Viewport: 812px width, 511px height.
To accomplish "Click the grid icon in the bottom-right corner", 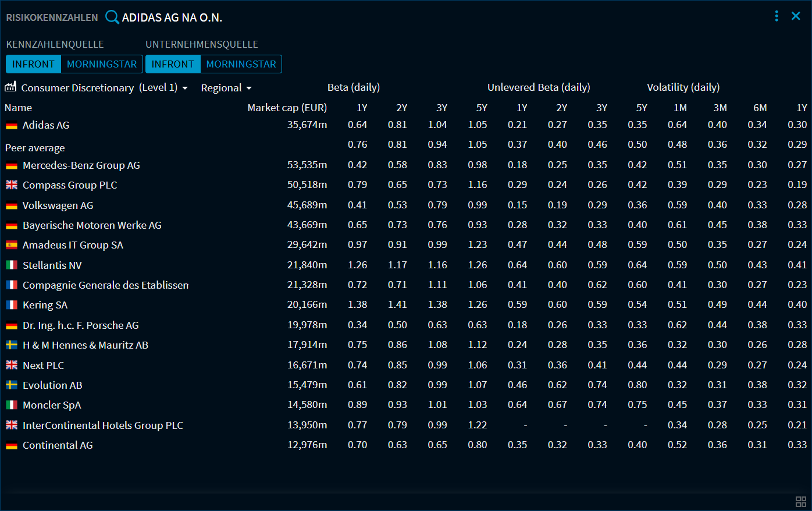I will pyautogui.click(x=802, y=501).
